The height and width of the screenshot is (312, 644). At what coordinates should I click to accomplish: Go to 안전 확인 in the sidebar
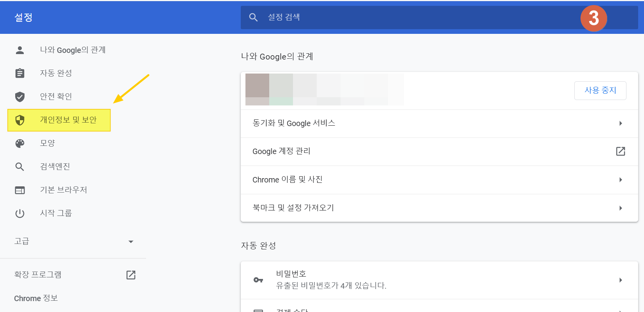point(56,96)
